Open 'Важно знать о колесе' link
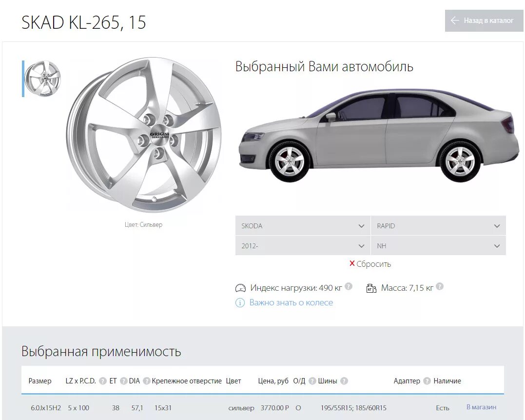 [291, 302]
